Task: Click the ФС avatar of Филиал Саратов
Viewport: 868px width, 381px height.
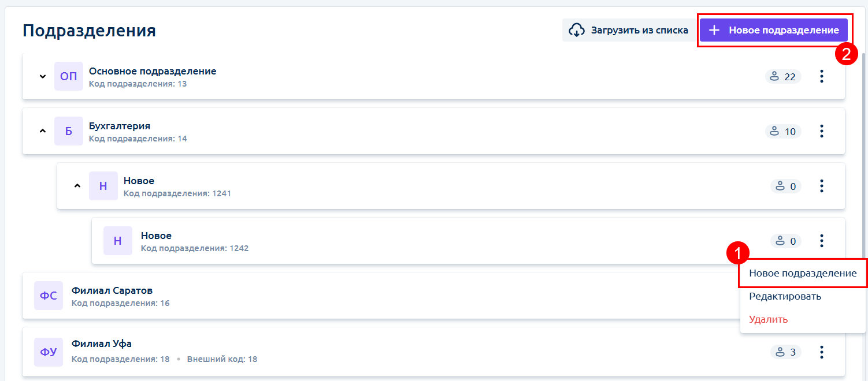Action: pyautogui.click(x=49, y=296)
